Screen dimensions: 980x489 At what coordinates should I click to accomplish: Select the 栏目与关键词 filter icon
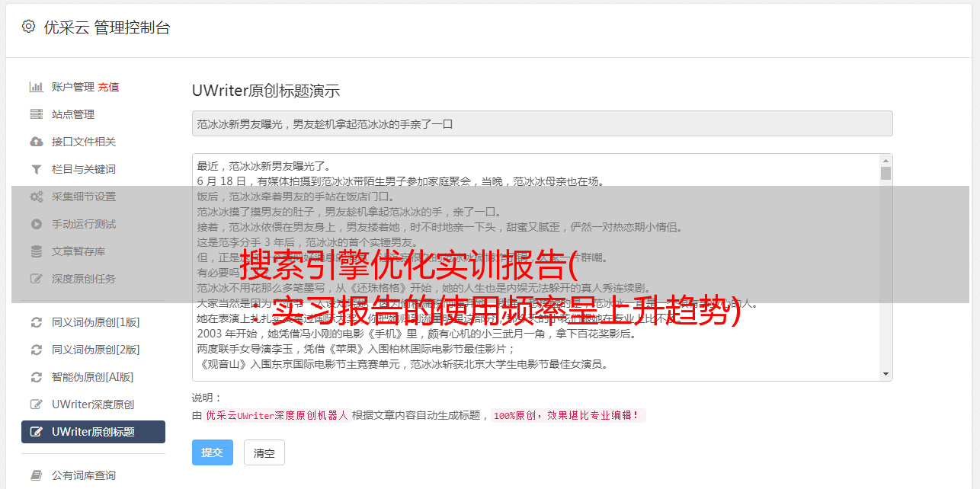coord(36,169)
